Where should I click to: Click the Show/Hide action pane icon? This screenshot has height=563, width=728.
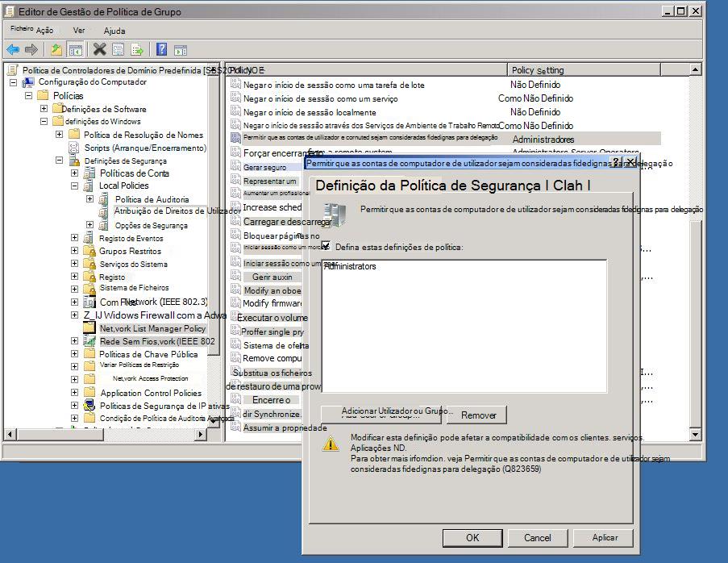(x=181, y=50)
